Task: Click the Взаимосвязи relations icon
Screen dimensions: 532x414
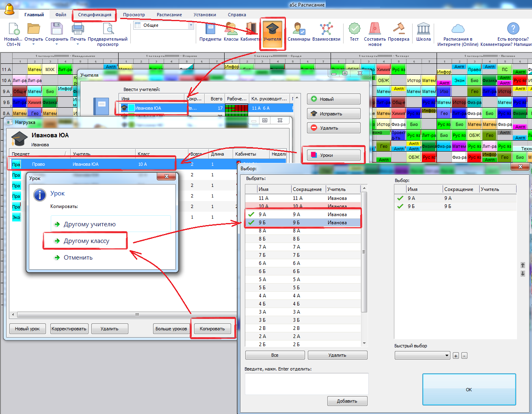Action: click(x=326, y=32)
